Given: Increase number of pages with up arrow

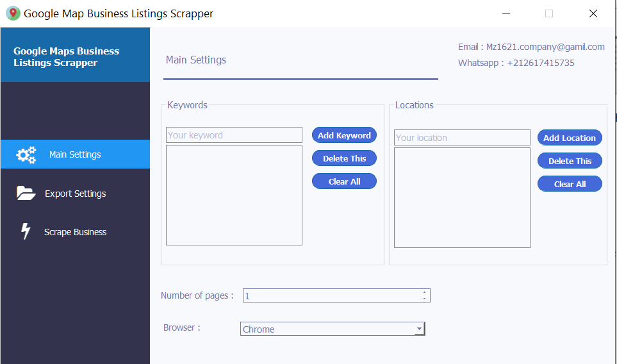Looking at the screenshot, I should tap(425, 292).
